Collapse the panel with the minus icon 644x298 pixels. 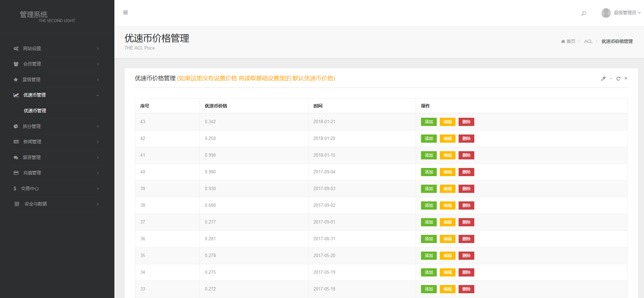(611, 79)
